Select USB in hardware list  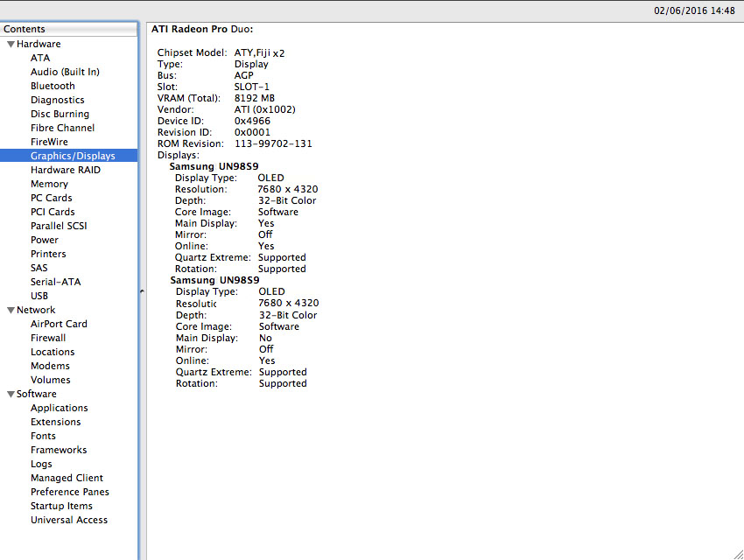(x=39, y=296)
